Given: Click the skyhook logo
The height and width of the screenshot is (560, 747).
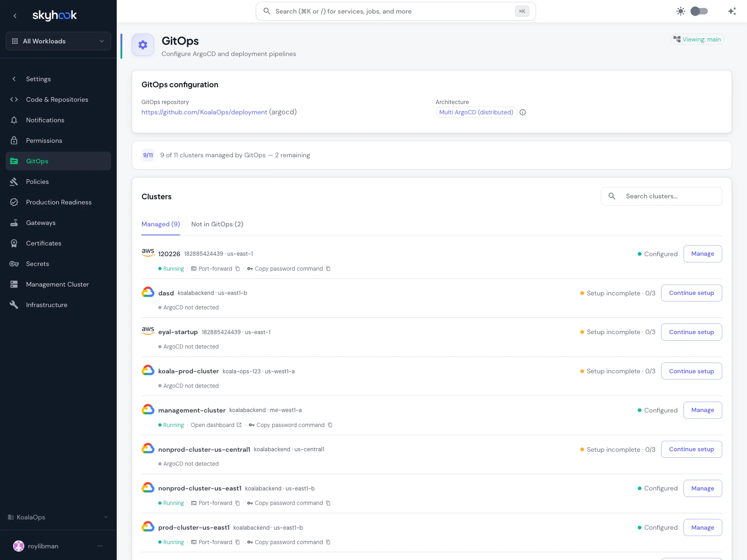Looking at the screenshot, I should point(55,15).
